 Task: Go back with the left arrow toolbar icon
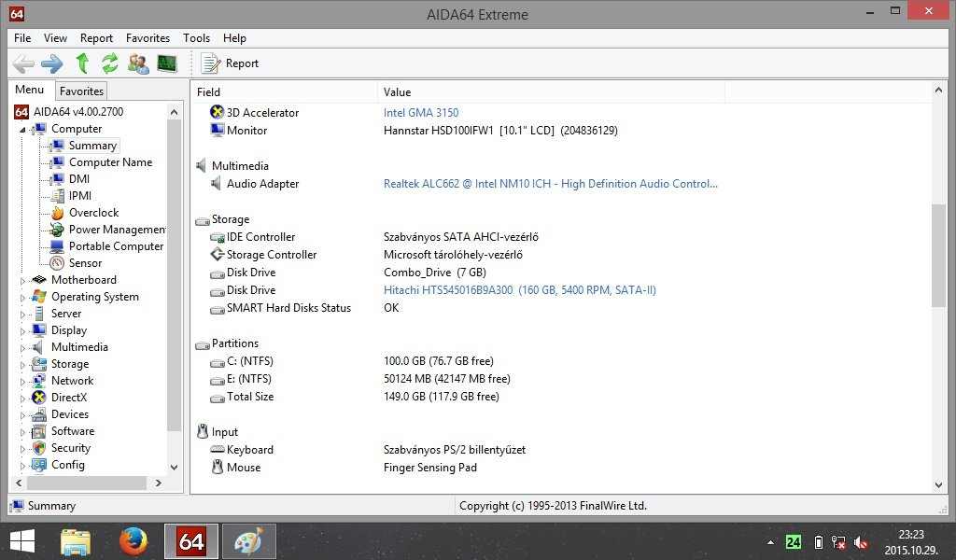tap(23, 63)
